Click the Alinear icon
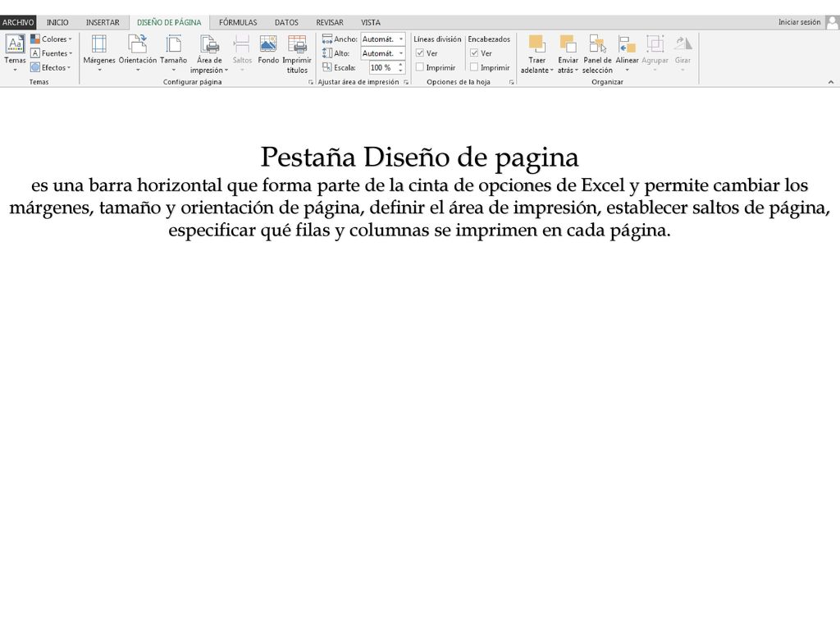Screen dimensions: 840x630 click(x=627, y=44)
